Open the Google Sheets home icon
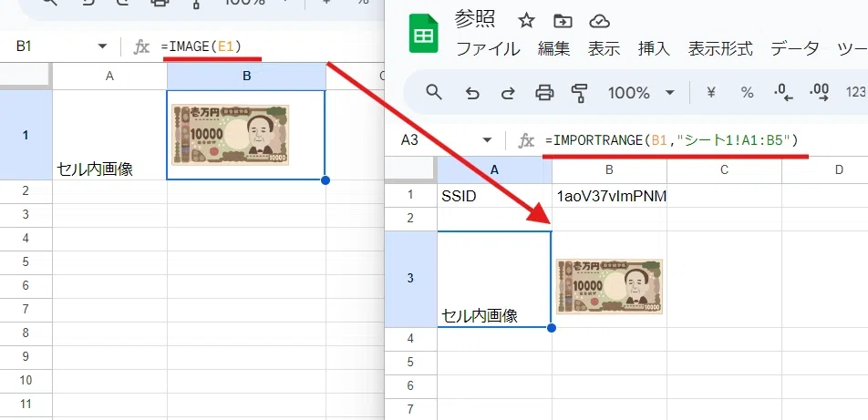Viewport: 868px width, 420px height. (423, 35)
